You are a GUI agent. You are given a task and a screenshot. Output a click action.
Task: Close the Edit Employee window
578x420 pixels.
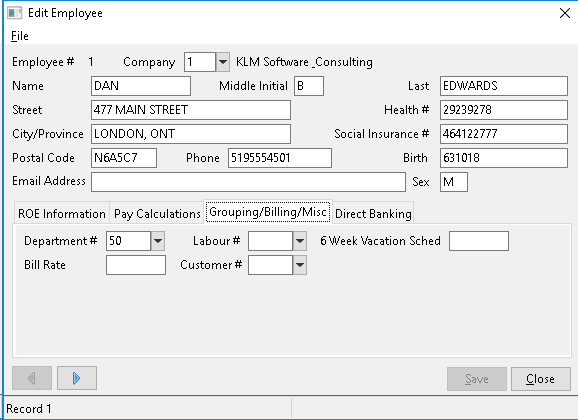coord(565,13)
